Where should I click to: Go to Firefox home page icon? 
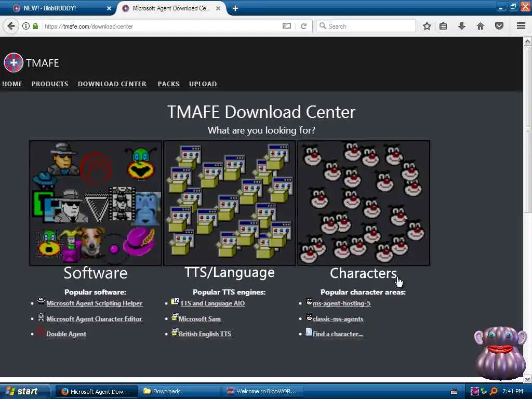tap(481, 26)
